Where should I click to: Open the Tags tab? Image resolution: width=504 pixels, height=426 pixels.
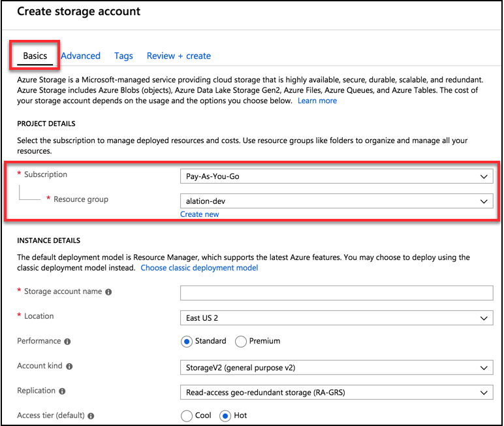[123, 56]
